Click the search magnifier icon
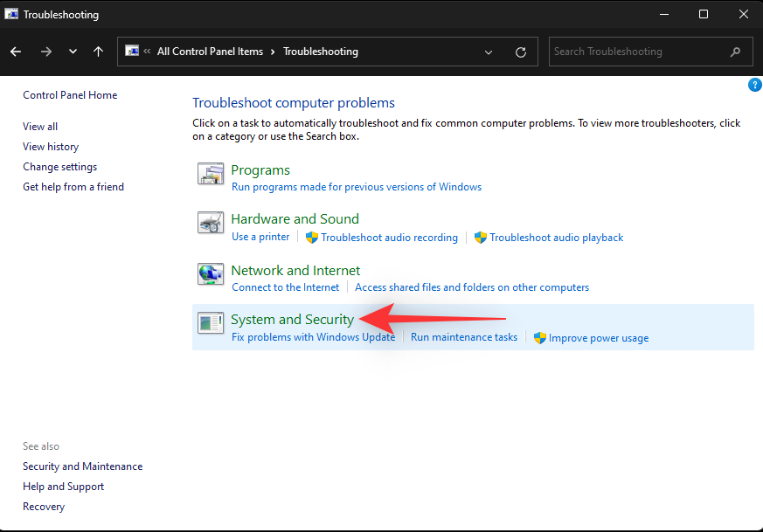Screen dimensions: 763x532 pyautogui.click(x=737, y=52)
